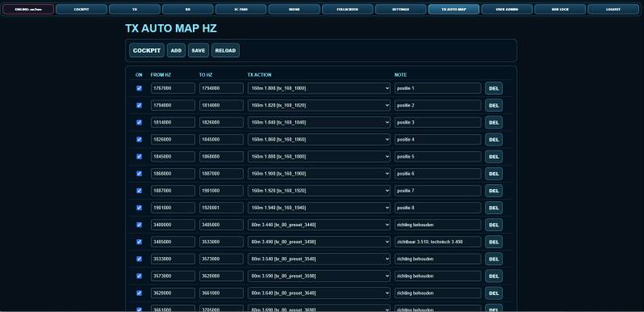Click the Logout tab
Screen dimensions: 644x312
[x=613, y=10]
